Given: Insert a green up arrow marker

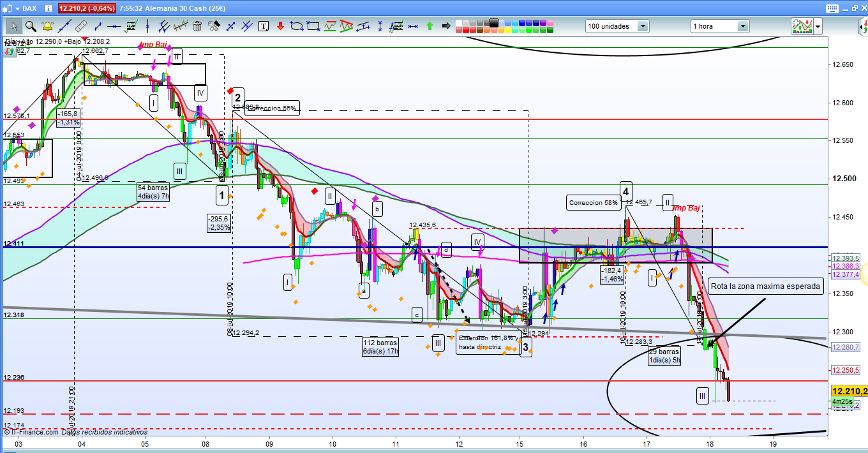Looking at the screenshot, I should coord(430,26).
